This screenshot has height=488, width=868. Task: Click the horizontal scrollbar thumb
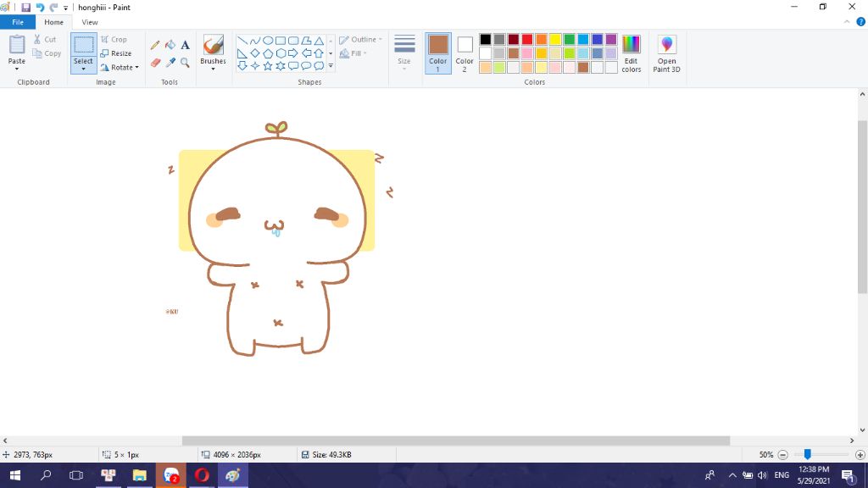point(455,441)
